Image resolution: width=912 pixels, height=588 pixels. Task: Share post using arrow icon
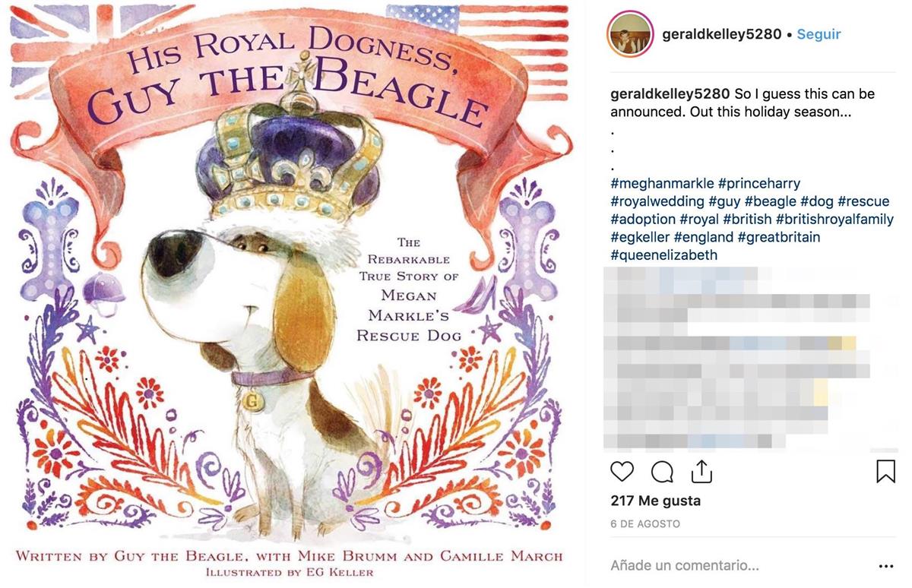(x=702, y=472)
